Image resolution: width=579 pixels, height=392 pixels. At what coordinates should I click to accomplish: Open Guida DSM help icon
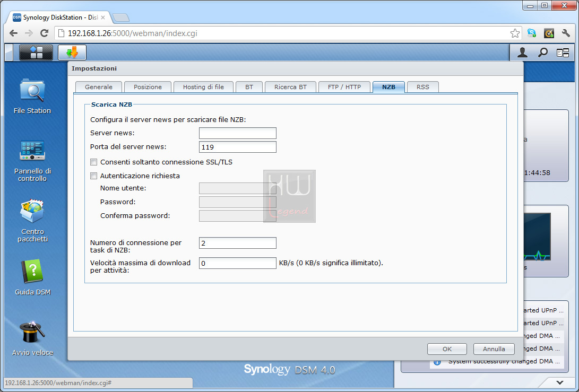(32, 277)
